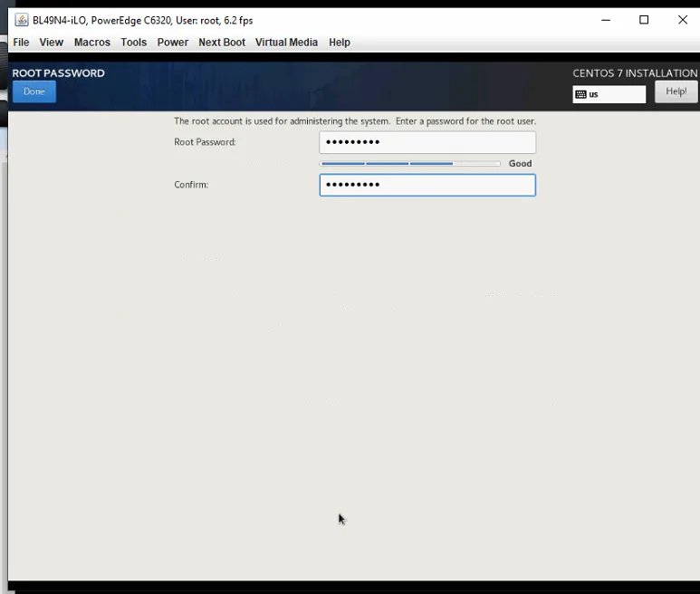Click the Root Password: label
700x594 pixels.
tap(205, 142)
